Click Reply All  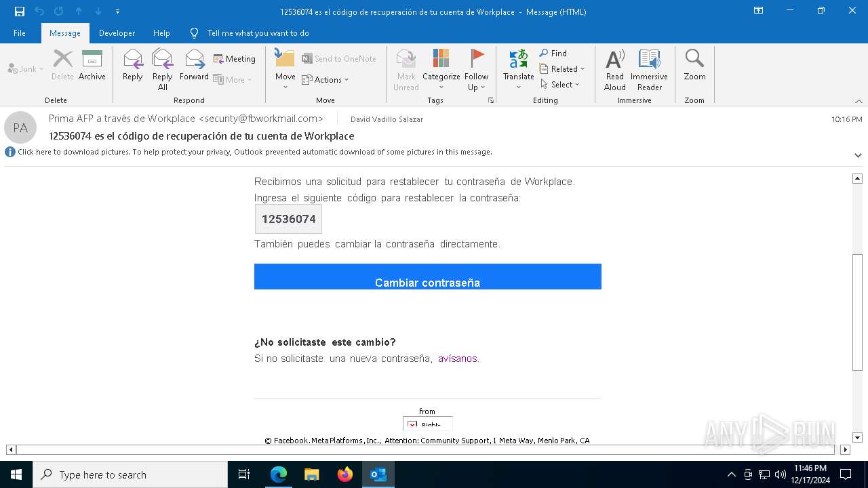coord(163,70)
